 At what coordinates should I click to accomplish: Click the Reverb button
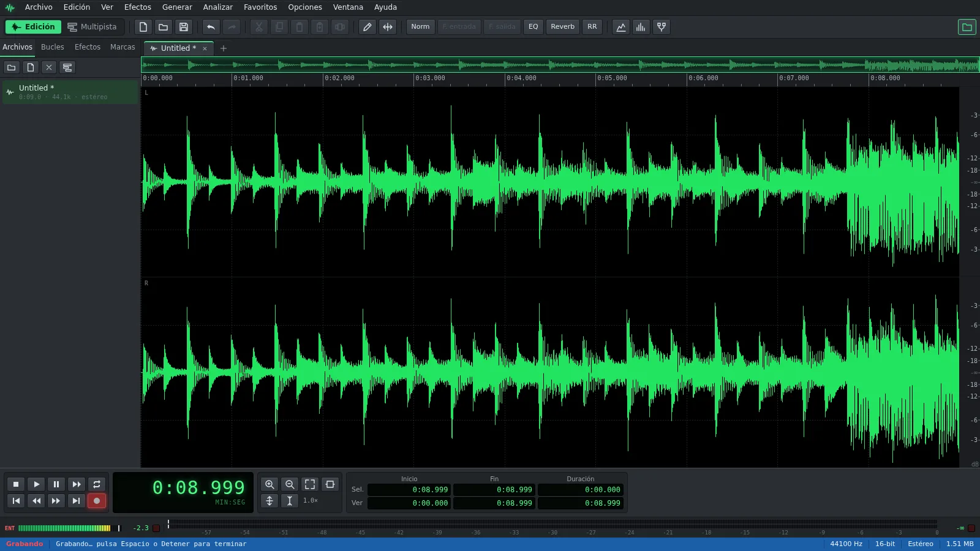tap(562, 27)
